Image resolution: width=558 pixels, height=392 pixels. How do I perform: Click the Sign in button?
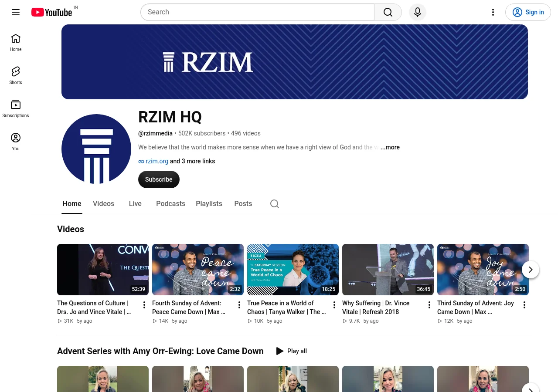528,12
